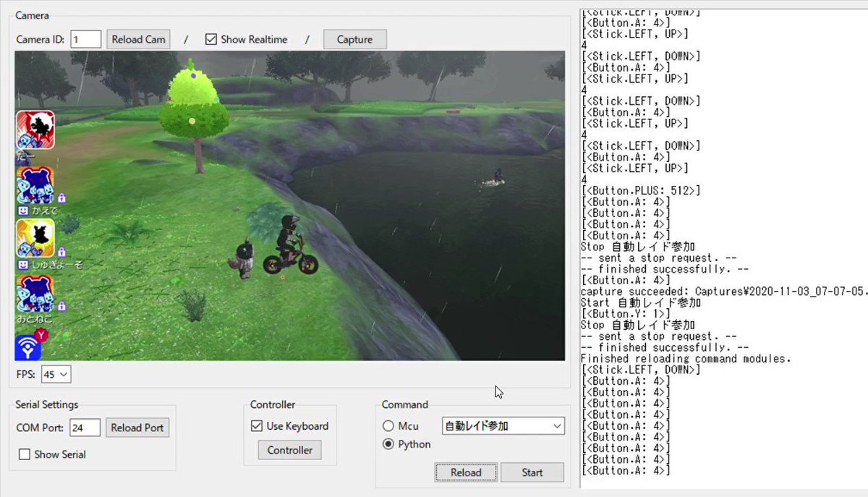Select the Python radio button
868x497 pixels.
click(388, 444)
